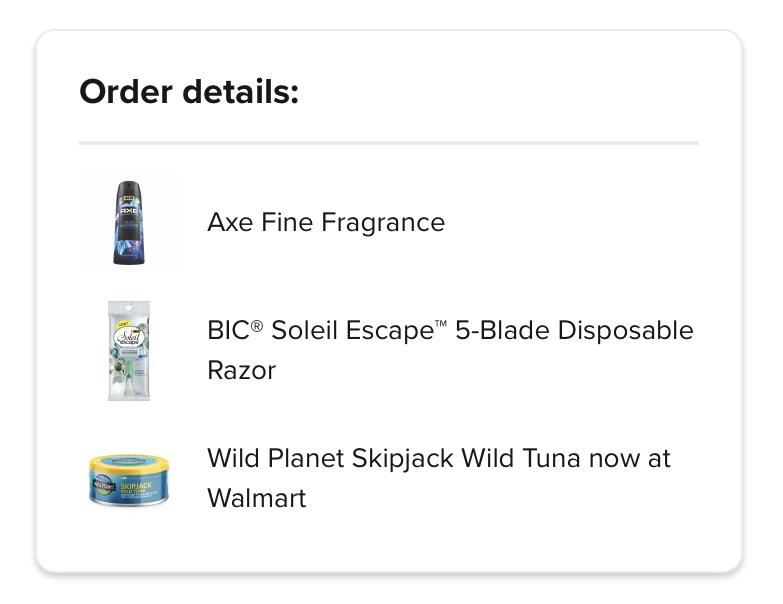
Task: Click the Axe Fine Fragrance product image
Action: (x=129, y=222)
